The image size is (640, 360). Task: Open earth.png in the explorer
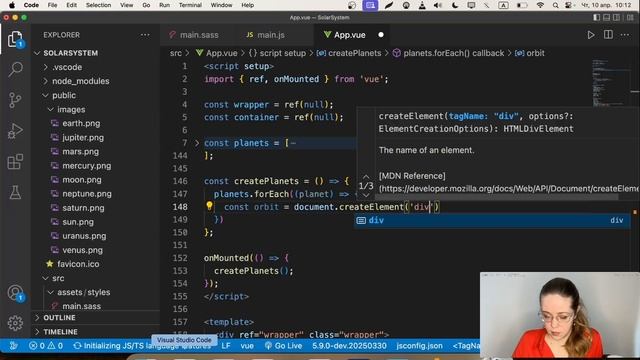(x=81, y=123)
